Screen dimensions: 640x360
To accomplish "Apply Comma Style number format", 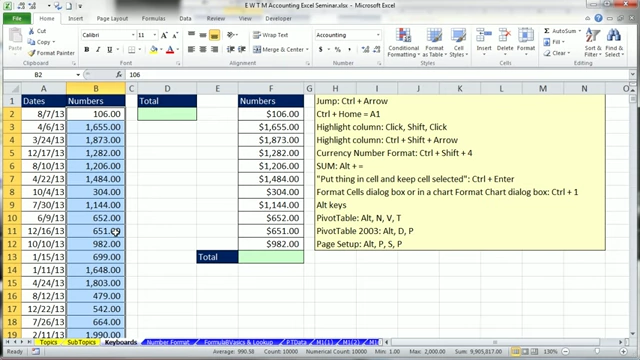I will point(349,49).
